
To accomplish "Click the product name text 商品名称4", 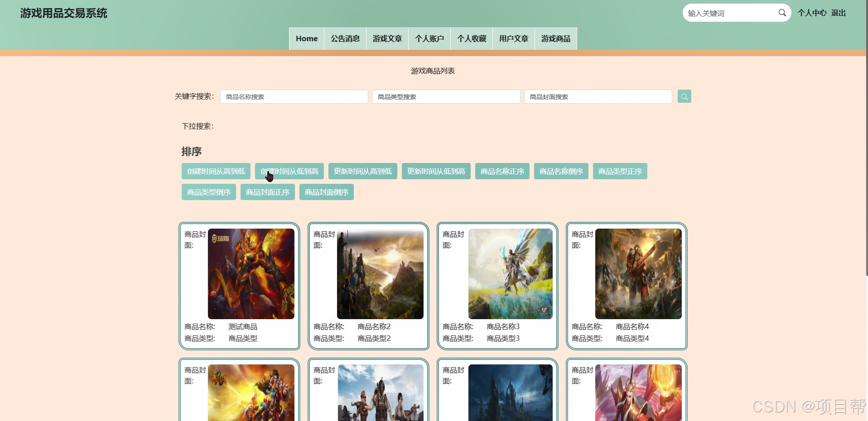I will tap(632, 327).
